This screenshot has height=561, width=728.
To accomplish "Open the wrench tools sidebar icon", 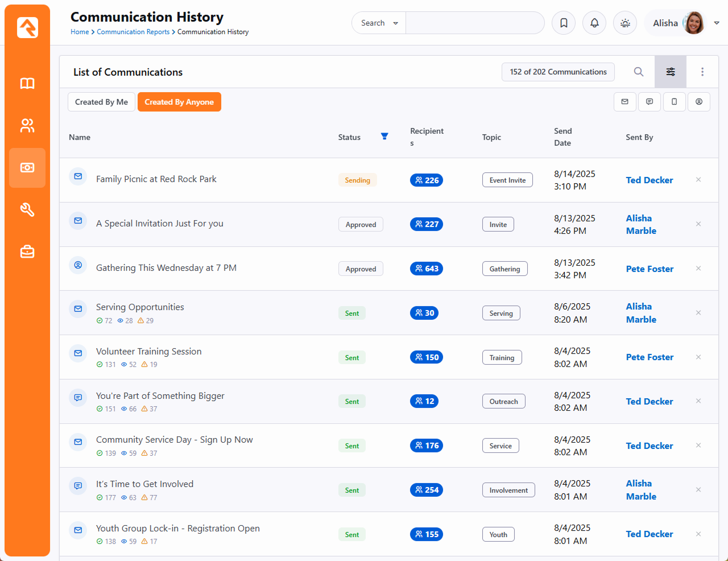I will tap(27, 210).
